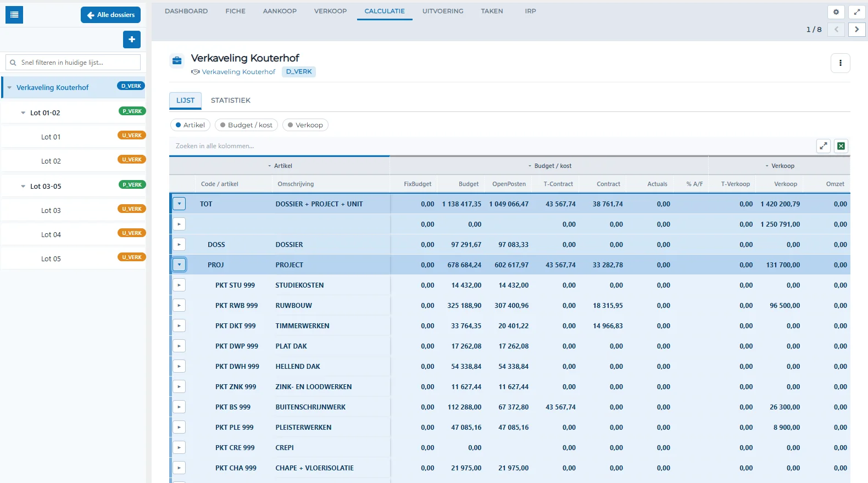Collapse the PROJ project row
Image resolution: width=868 pixels, height=483 pixels.
tap(179, 265)
